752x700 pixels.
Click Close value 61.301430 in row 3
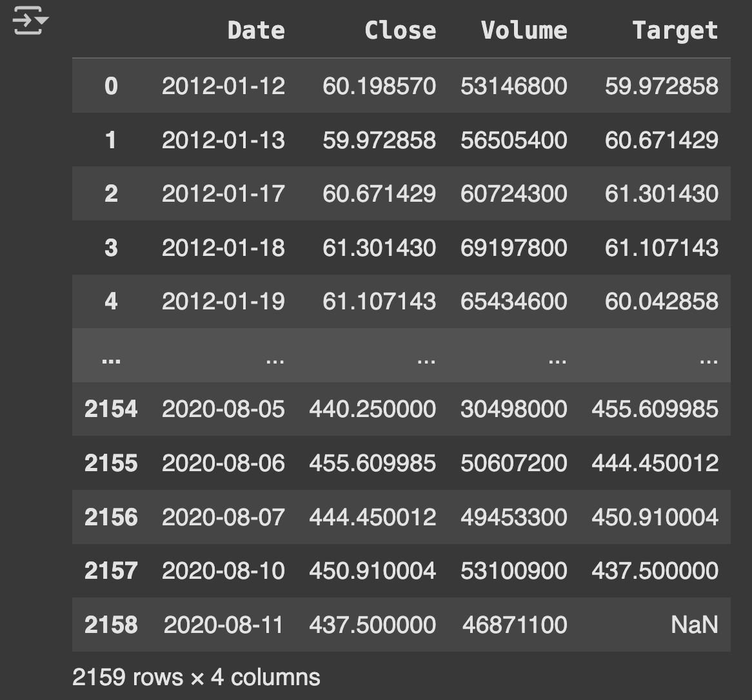tap(379, 248)
